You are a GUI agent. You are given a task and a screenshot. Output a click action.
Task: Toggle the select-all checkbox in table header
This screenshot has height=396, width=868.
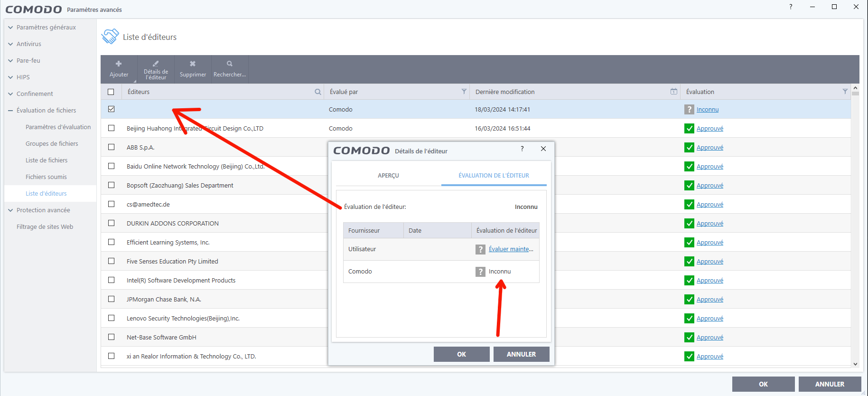tap(111, 92)
